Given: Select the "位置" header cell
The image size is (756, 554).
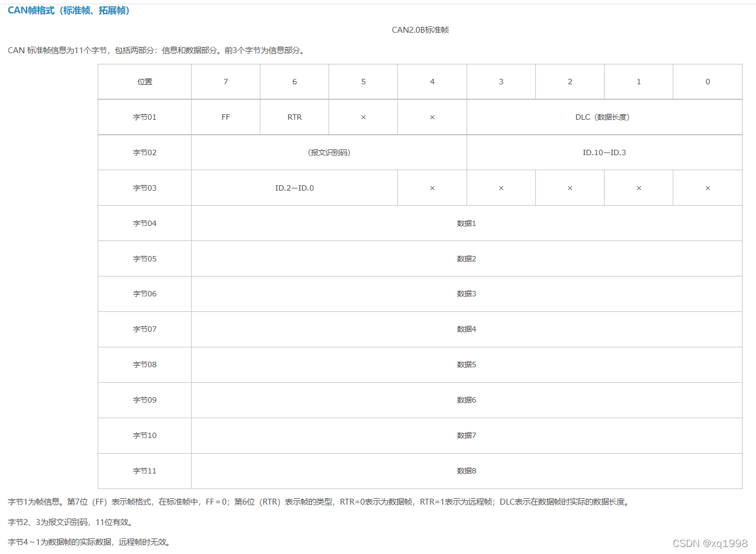Looking at the screenshot, I should [145, 82].
